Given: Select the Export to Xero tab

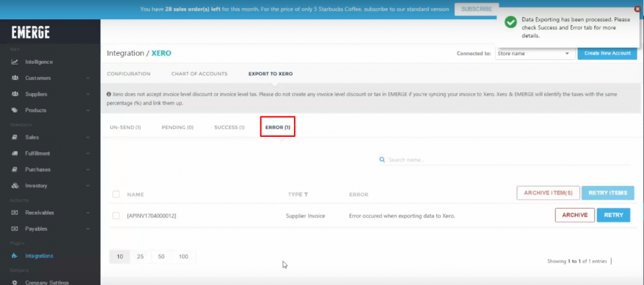Looking at the screenshot, I should tap(271, 74).
